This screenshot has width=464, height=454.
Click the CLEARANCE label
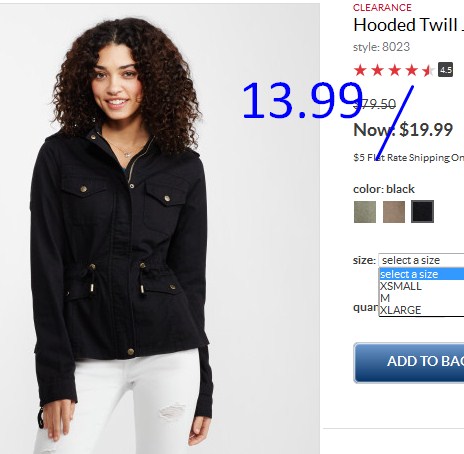(x=382, y=7)
